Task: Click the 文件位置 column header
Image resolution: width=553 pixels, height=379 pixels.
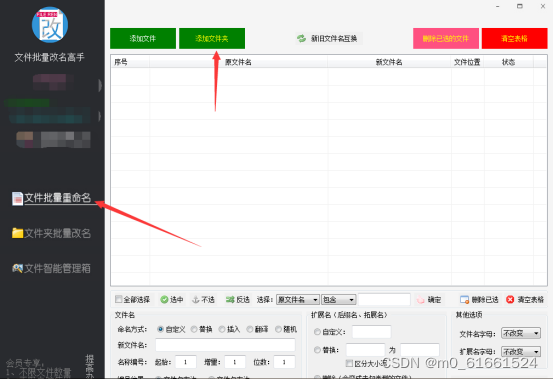Action: point(468,62)
